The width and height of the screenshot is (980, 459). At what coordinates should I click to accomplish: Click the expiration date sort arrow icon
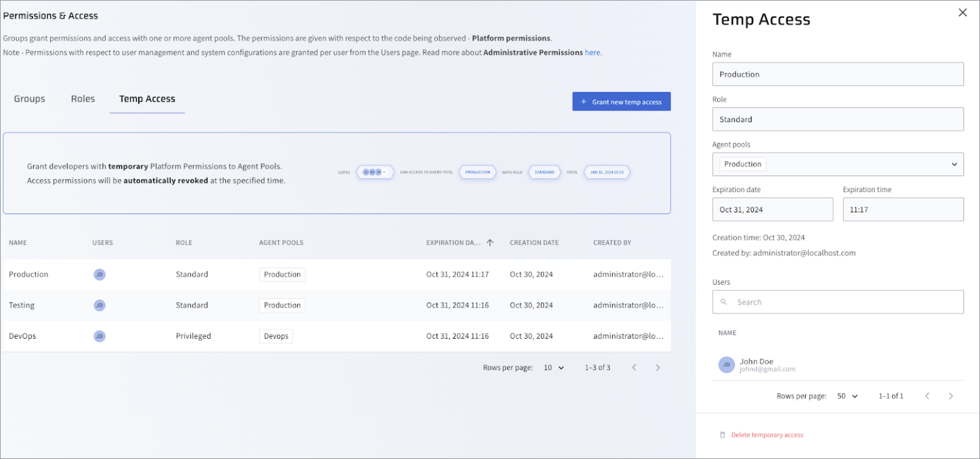(x=490, y=243)
